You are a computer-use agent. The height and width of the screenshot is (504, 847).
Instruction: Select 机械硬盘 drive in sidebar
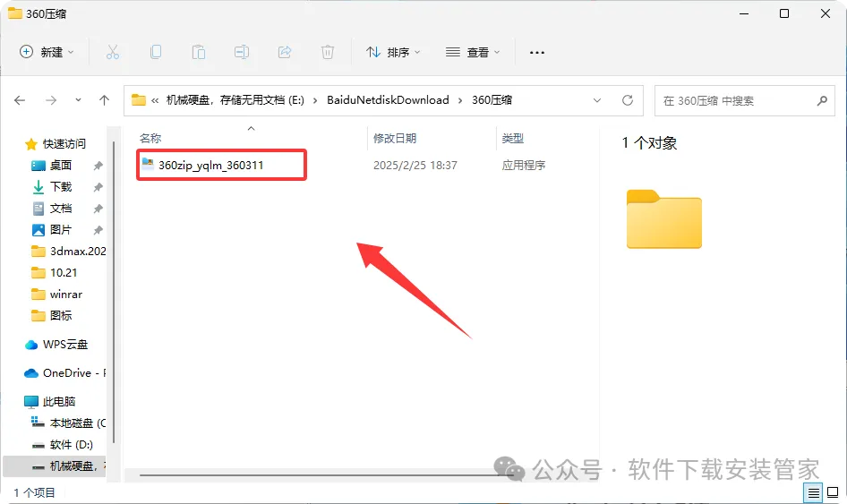point(55,466)
